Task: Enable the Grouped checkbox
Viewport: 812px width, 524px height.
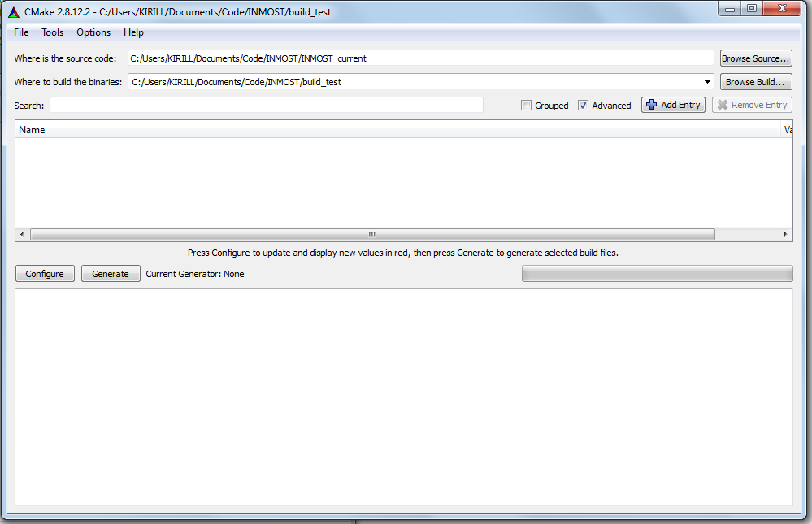Action: click(x=526, y=105)
